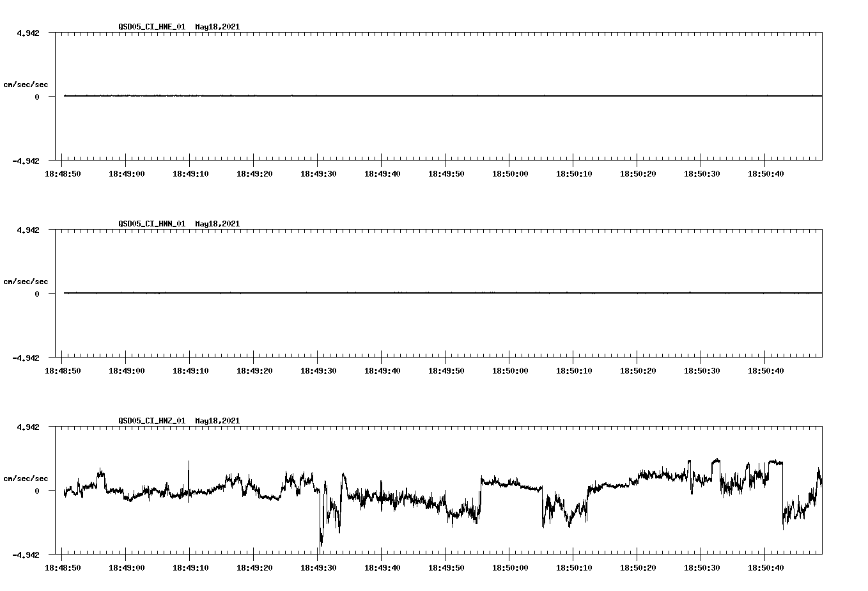Click the May18,2021 date label on the HNZ plot
The height and width of the screenshot is (591, 868).
tap(217, 421)
